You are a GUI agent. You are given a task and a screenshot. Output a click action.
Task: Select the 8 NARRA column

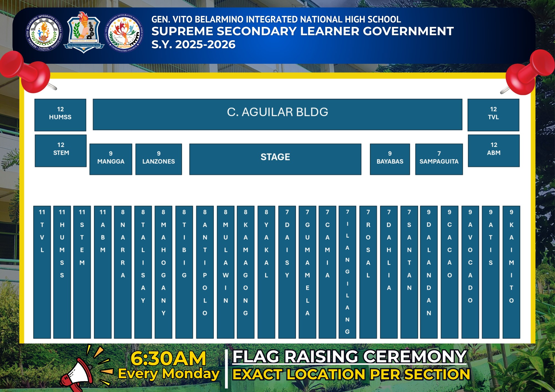123,272
